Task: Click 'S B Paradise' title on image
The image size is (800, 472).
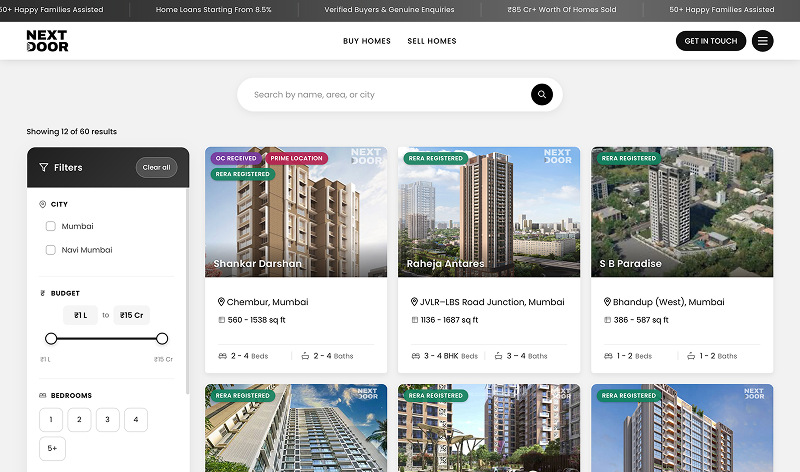Action: click(631, 264)
